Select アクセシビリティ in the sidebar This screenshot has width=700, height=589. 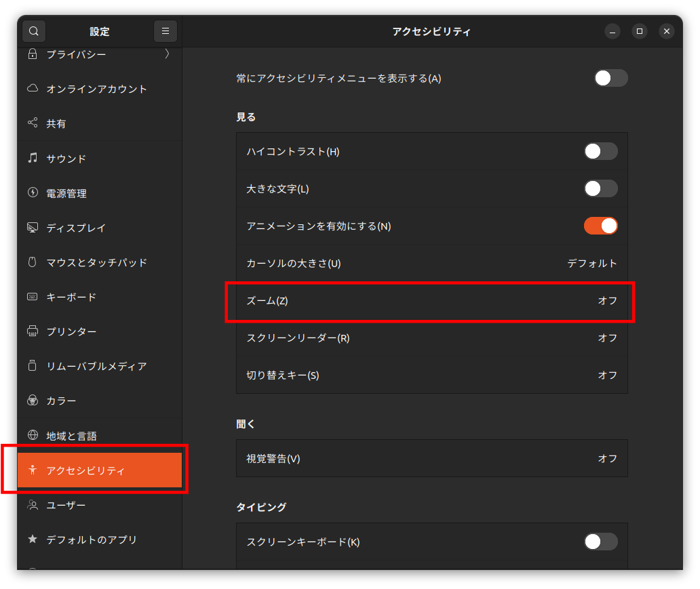[100, 470]
